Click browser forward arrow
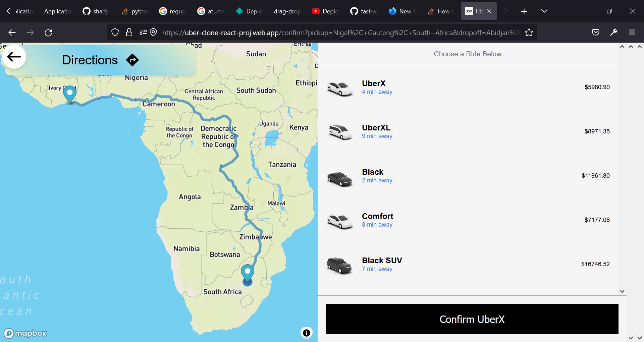Screen dimensions: 644x342 pos(30,33)
